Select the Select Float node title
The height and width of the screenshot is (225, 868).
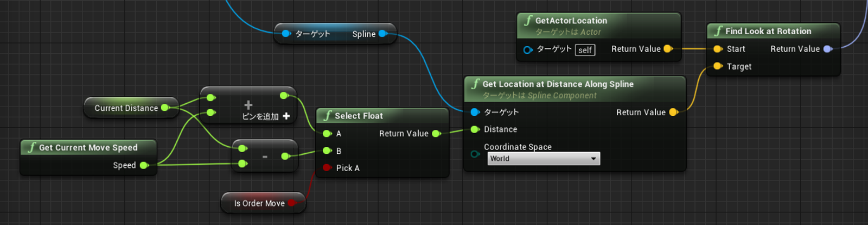coord(359,116)
